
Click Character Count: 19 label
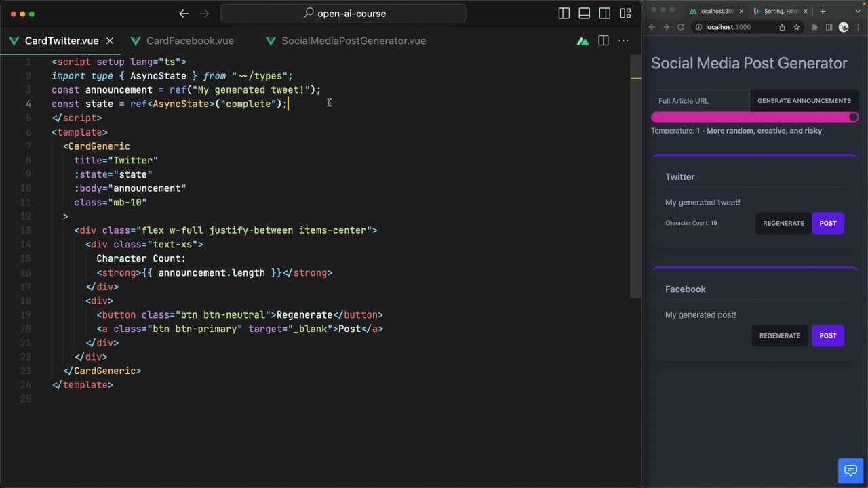click(x=691, y=223)
